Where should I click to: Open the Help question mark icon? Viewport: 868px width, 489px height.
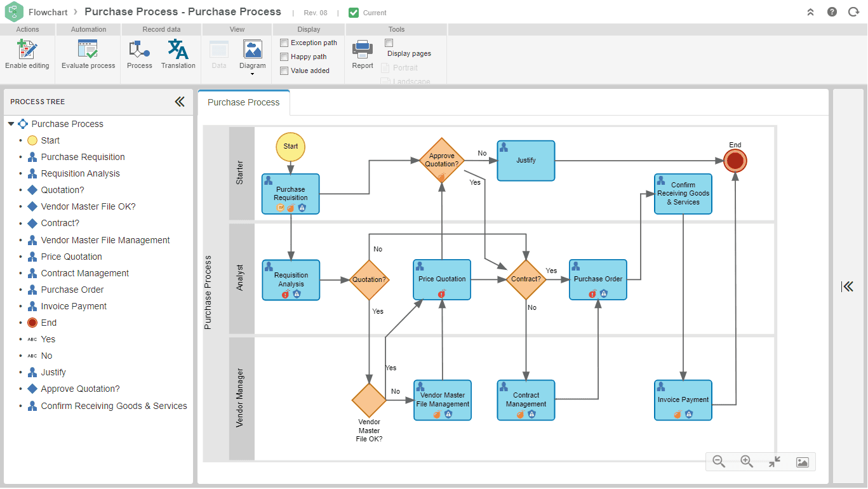832,11
